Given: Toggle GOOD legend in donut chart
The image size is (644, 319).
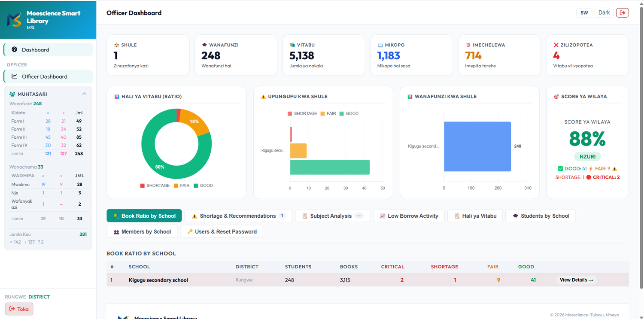Looking at the screenshot, I should coord(203,185).
